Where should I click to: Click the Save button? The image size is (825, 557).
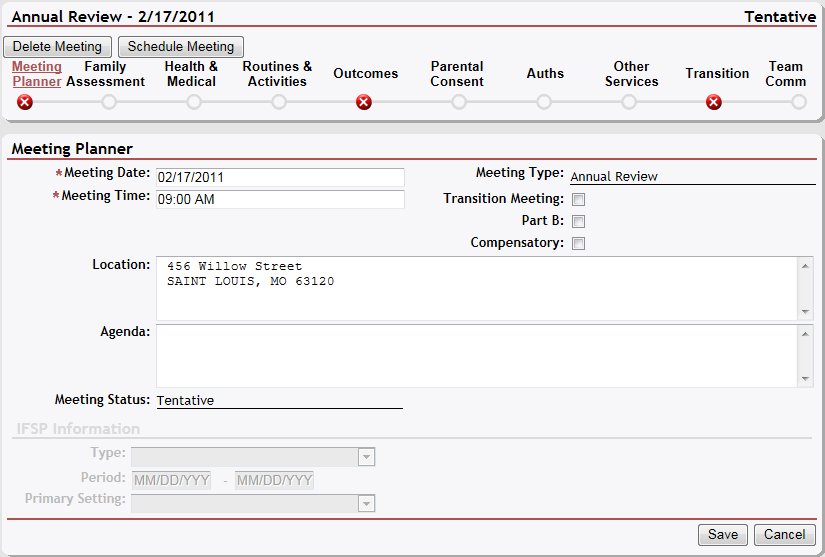(x=722, y=535)
